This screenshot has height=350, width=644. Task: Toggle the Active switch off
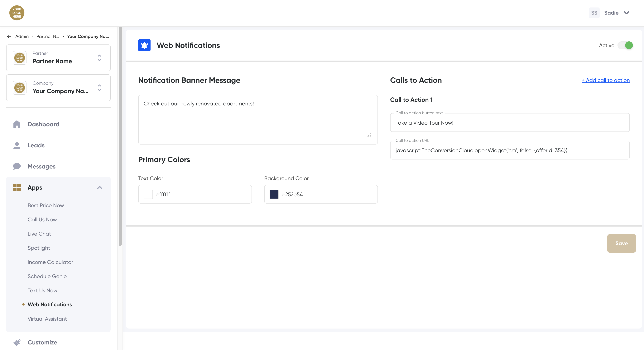coord(625,45)
